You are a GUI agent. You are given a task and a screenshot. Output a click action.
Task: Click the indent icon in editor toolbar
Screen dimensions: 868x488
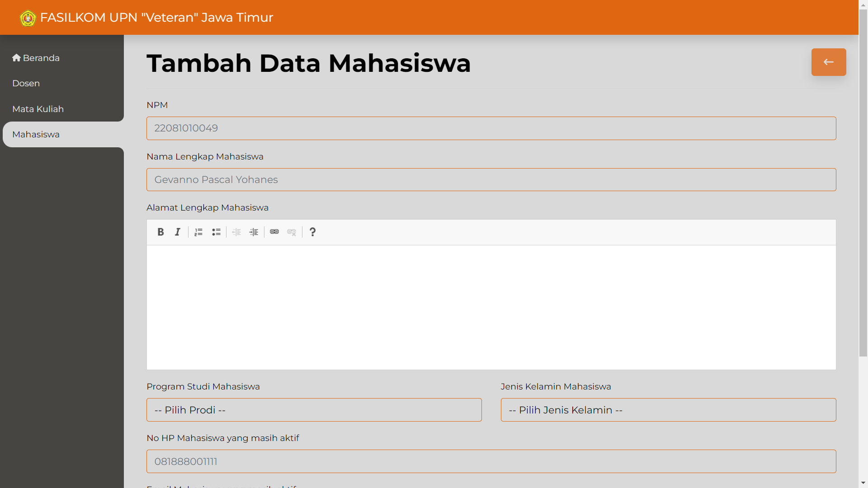point(254,232)
